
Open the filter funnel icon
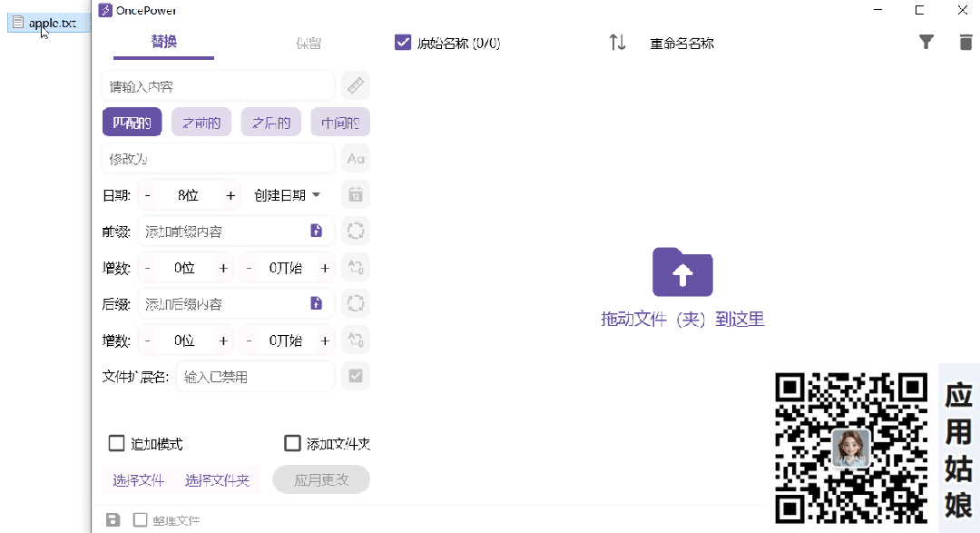pyautogui.click(x=926, y=42)
